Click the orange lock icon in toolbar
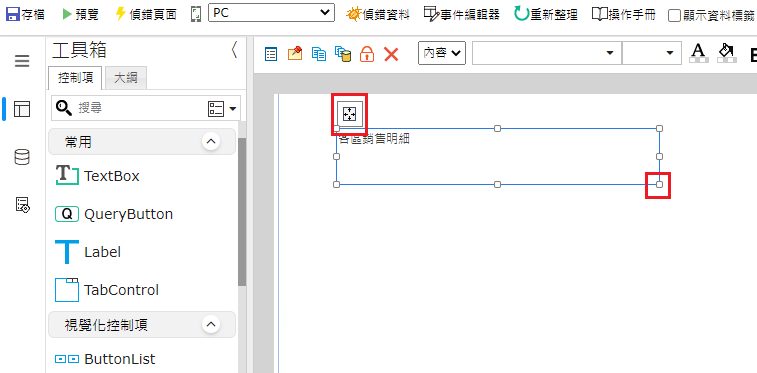Screen dimensions: 757x373 click(367, 54)
